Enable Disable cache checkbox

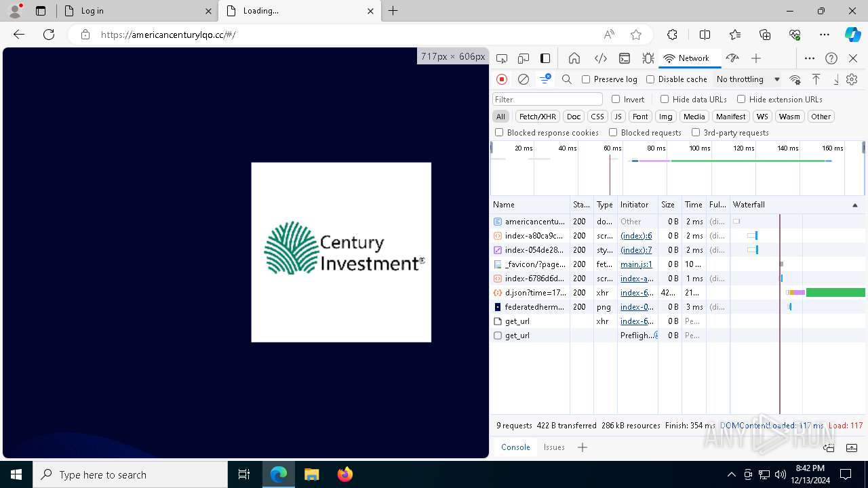tap(650, 79)
